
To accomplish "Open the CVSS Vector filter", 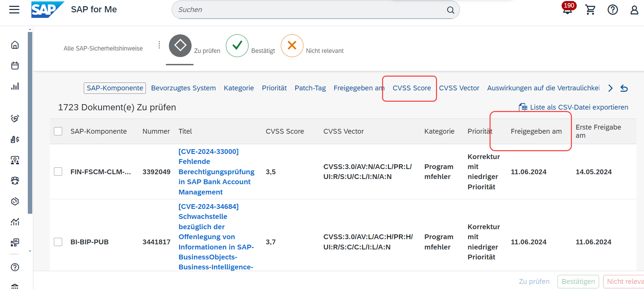I will pyautogui.click(x=459, y=88).
